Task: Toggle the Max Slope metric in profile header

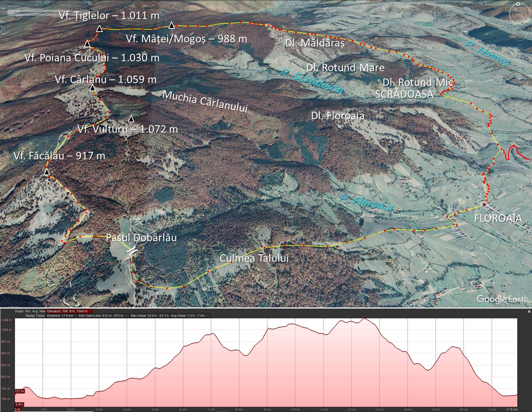Action: click(x=149, y=316)
